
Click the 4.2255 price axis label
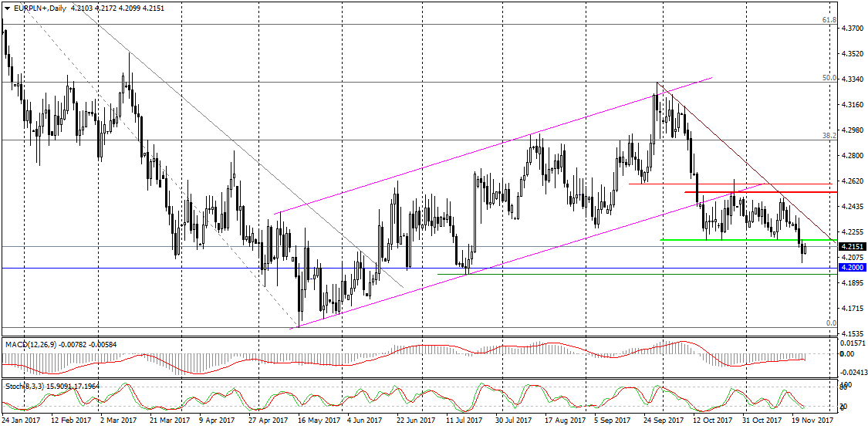(851, 232)
